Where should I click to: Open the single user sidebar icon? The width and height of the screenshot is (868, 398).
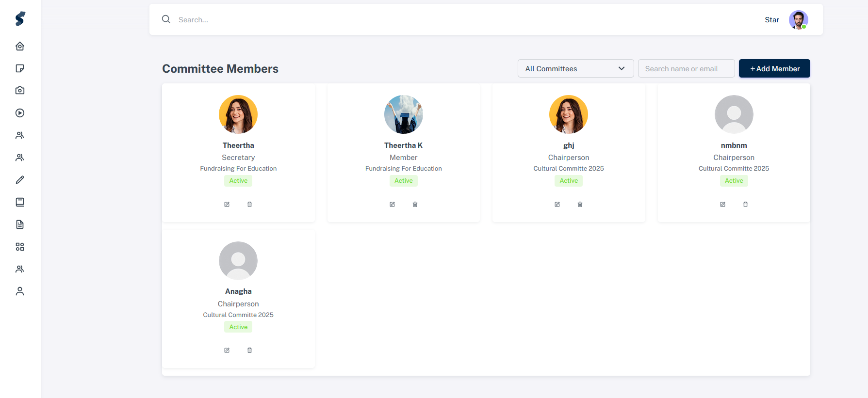(20, 291)
